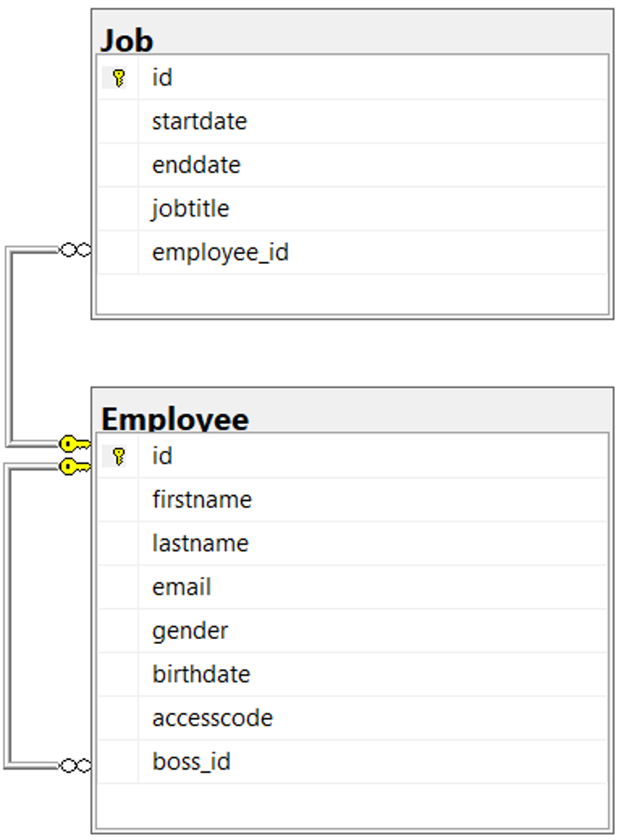The width and height of the screenshot is (620, 840).
Task: Click the id column name in Job table
Action: [x=162, y=78]
